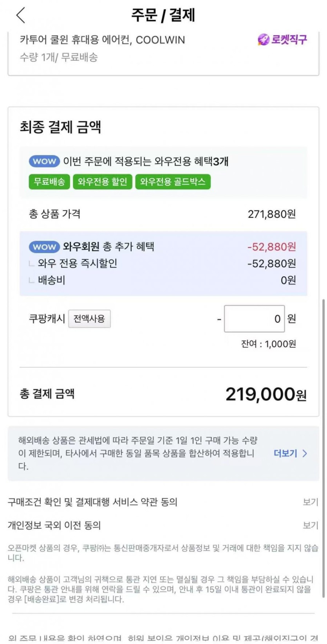Tap the WOW badge beside 이번 주문에 적용되는
Screen dimensions: 327x644
[44, 161]
